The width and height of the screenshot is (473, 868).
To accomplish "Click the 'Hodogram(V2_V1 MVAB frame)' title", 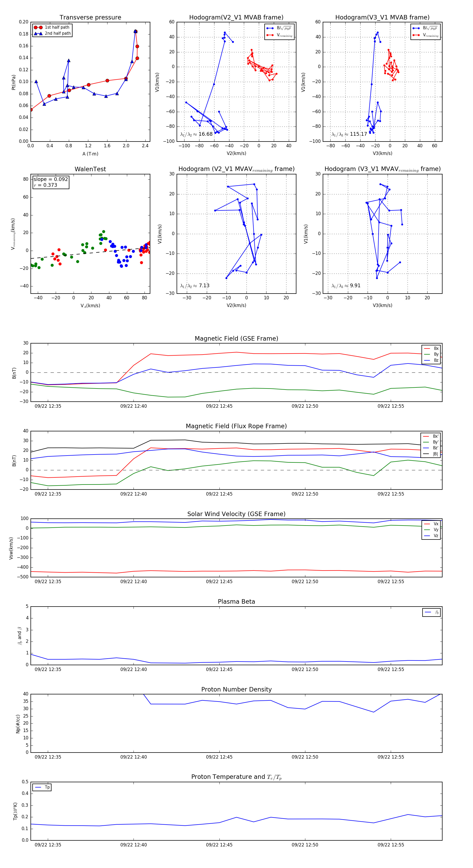I will coord(236,18).
